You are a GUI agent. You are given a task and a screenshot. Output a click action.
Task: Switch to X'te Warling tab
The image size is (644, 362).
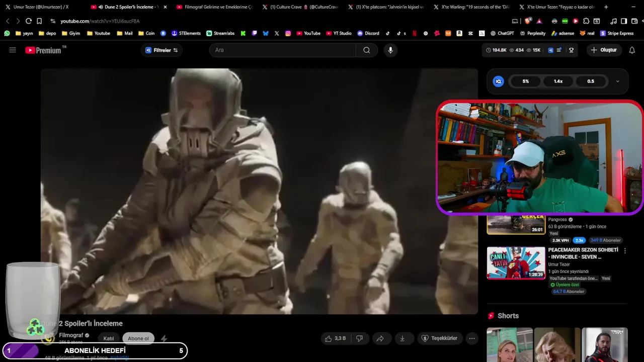(x=471, y=7)
